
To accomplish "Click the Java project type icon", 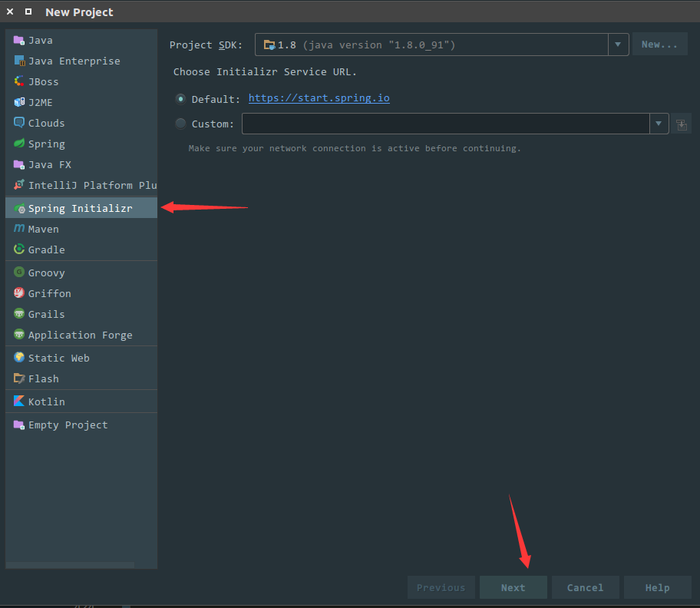I will tap(18, 40).
